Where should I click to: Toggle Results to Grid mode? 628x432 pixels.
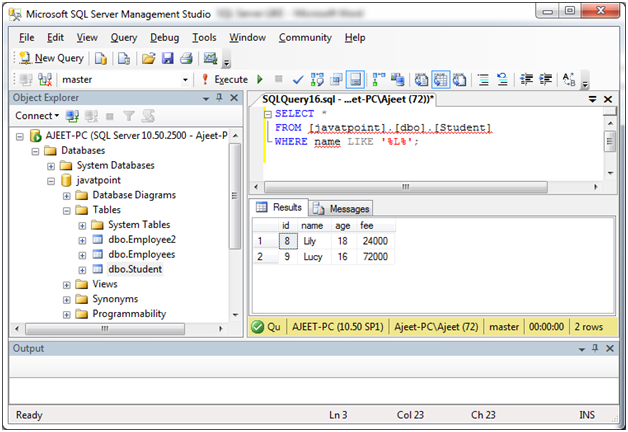(440, 79)
